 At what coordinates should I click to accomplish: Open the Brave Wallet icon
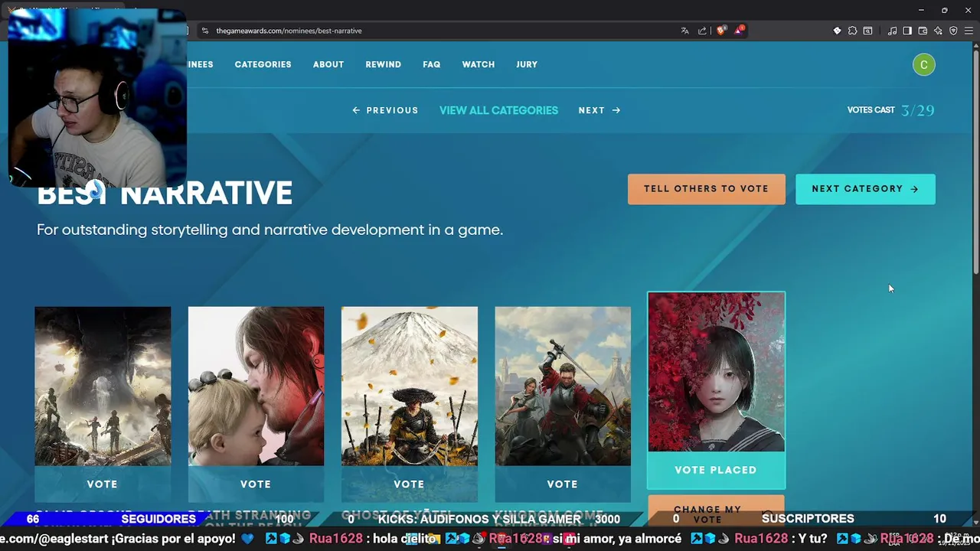tap(923, 31)
